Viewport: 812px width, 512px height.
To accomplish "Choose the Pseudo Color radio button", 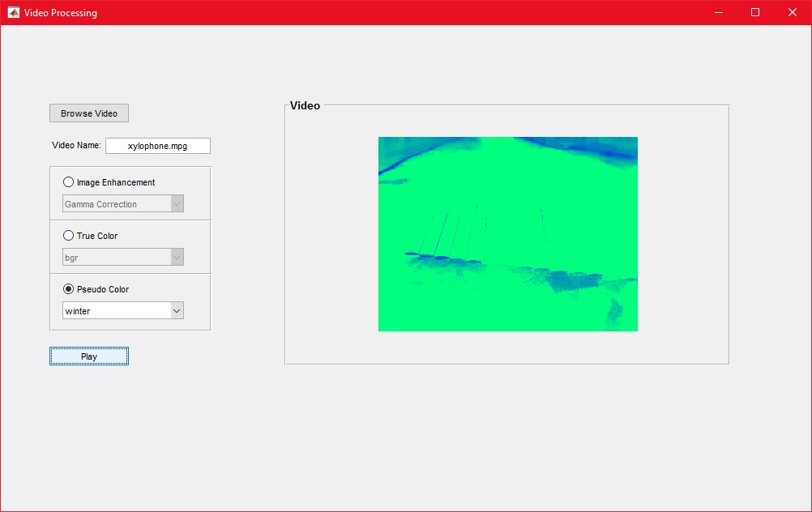I will [68, 289].
